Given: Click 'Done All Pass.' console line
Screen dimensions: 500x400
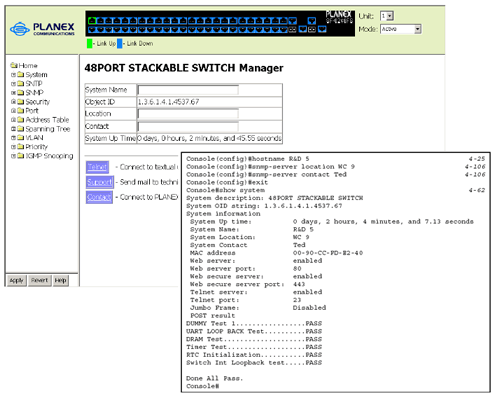Looking at the screenshot, I should [x=215, y=378].
